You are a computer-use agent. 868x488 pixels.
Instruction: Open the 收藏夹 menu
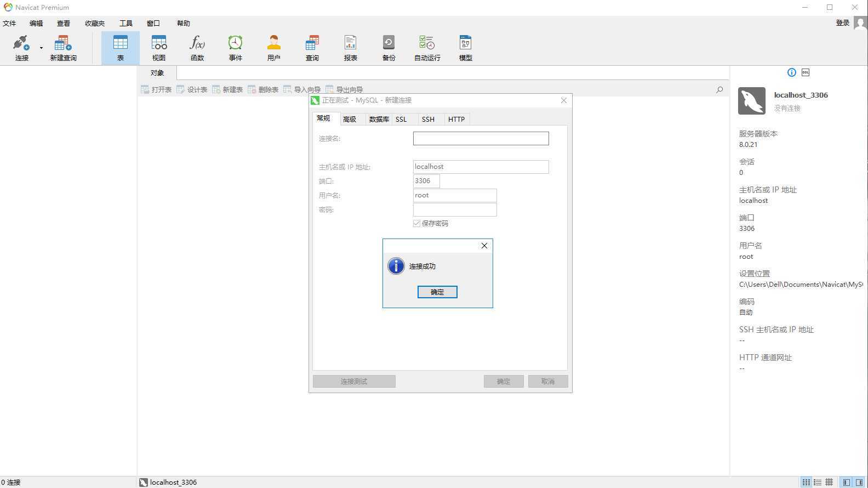95,23
